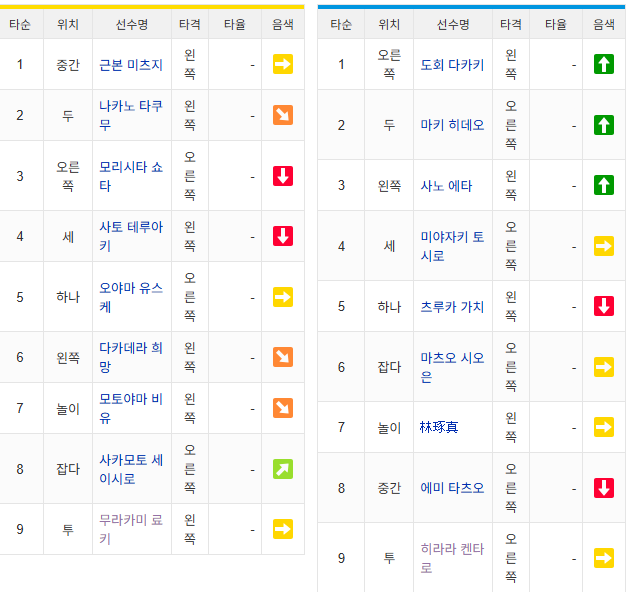Click the red down arrow beside 츠루카 가치
Image resolution: width=632 pixels, height=592 pixels.
point(604,306)
